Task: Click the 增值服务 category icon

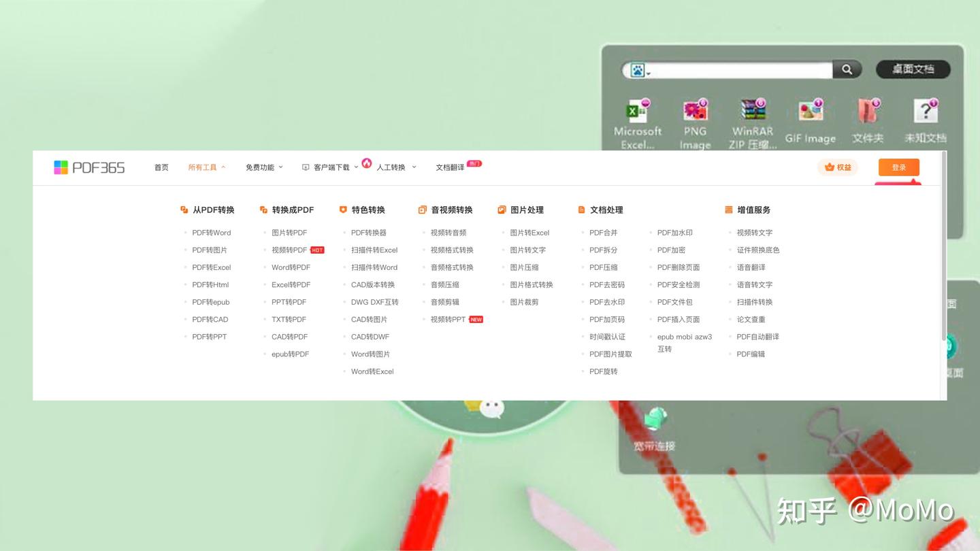Action: click(x=729, y=210)
